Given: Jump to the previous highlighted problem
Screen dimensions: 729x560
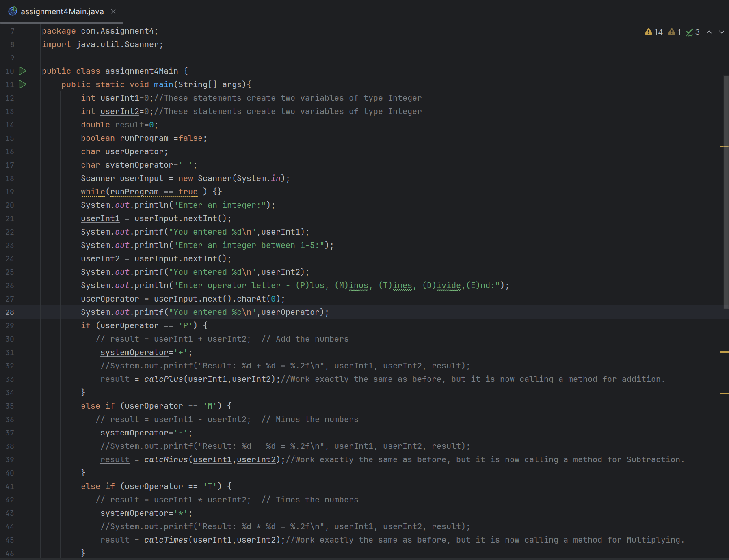Looking at the screenshot, I should (709, 32).
